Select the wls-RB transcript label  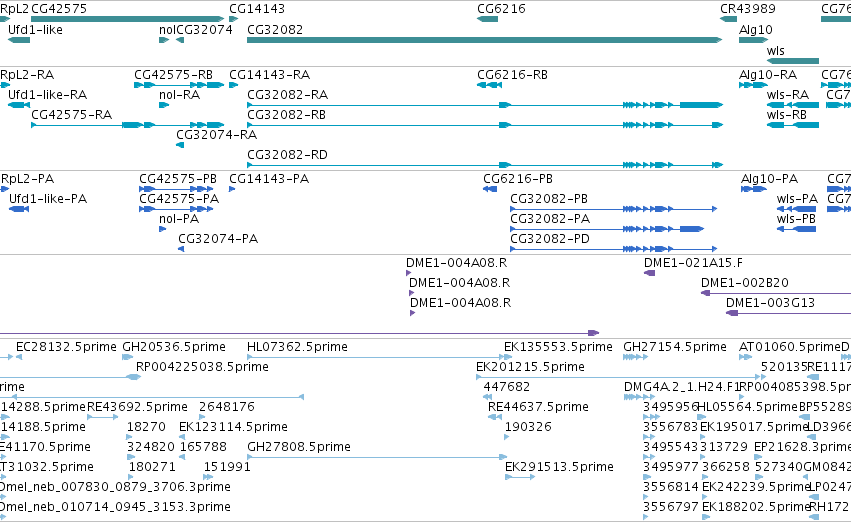tap(787, 115)
